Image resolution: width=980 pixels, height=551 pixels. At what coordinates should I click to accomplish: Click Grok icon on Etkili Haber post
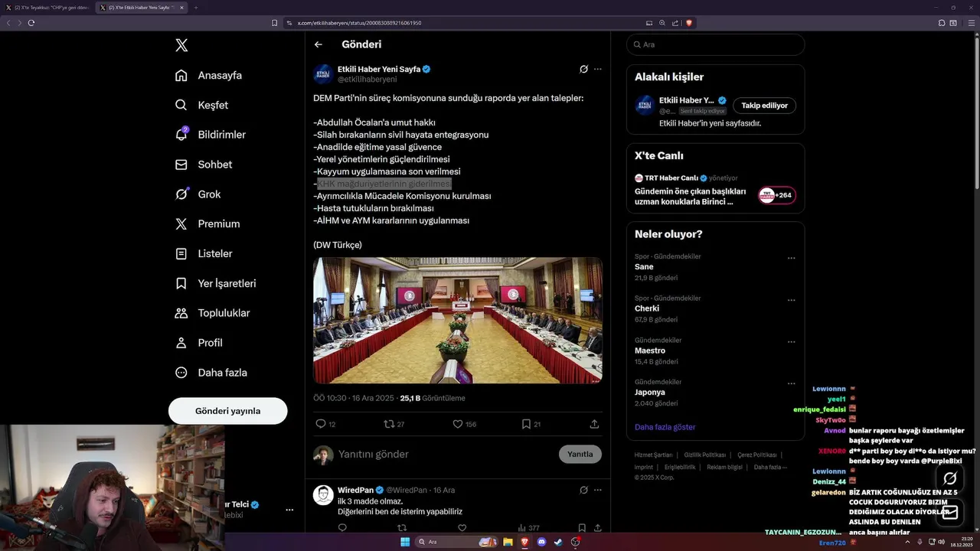583,69
